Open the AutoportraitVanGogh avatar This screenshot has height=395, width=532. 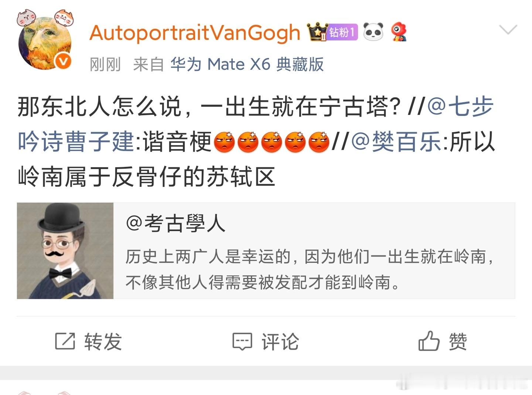coord(45,42)
